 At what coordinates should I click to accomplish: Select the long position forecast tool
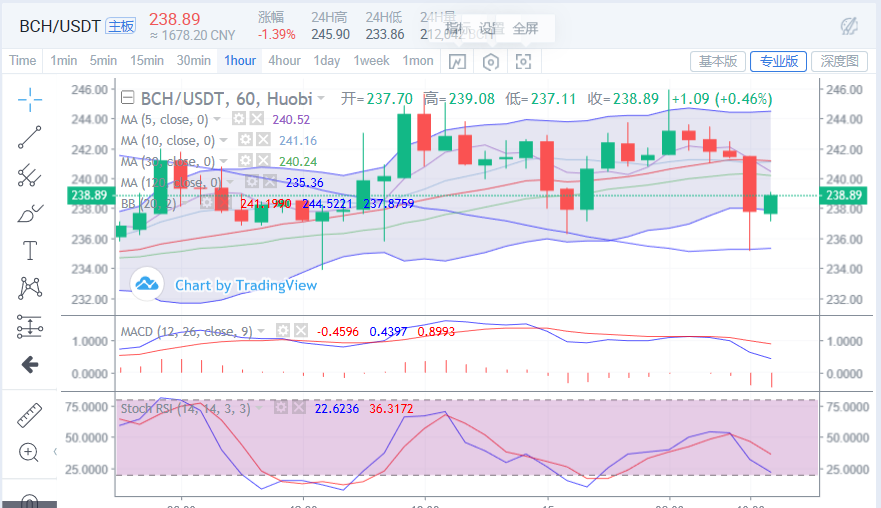pos(30,326)
